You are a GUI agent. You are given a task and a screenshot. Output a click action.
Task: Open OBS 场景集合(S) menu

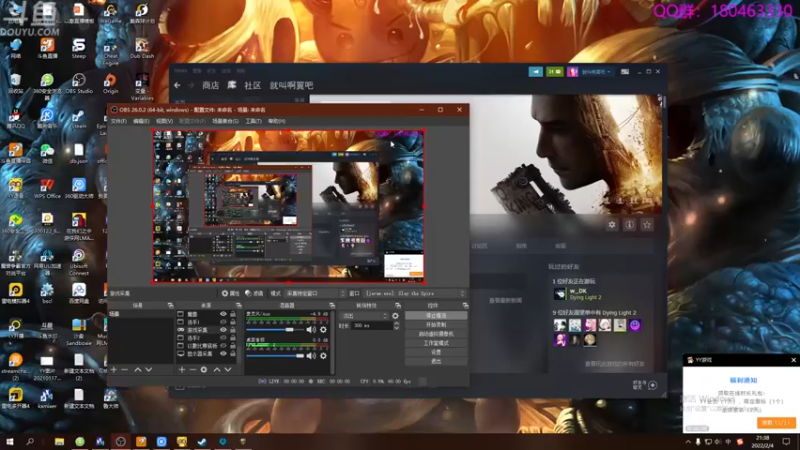coord(225,121)
